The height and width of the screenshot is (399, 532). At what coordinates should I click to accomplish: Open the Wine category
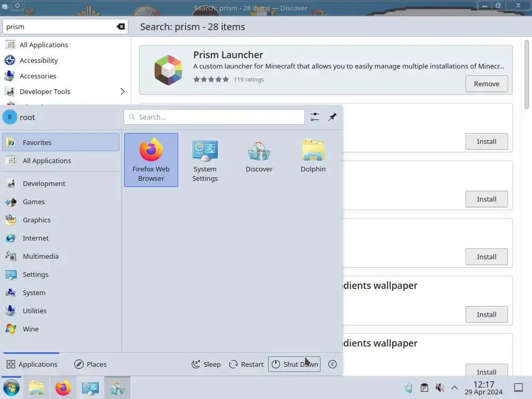tap(61, 329)
